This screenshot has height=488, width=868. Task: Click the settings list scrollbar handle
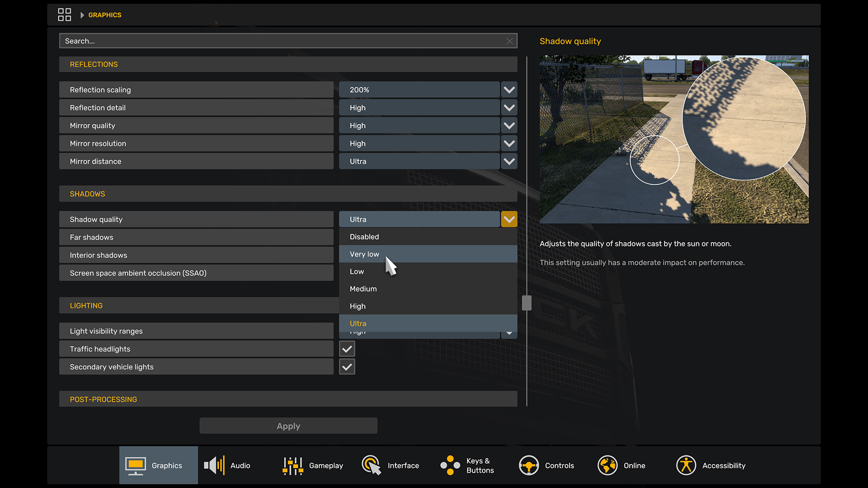[x=527, y=303]
